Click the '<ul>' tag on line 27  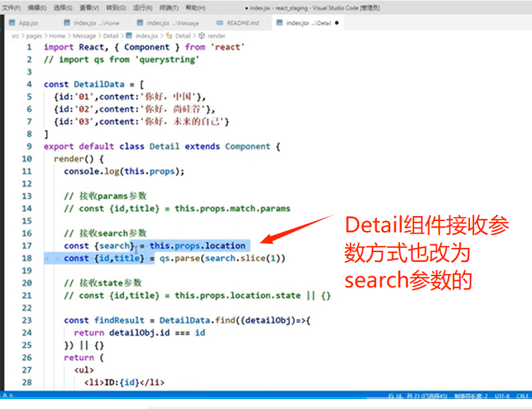[x=84, y=370]
